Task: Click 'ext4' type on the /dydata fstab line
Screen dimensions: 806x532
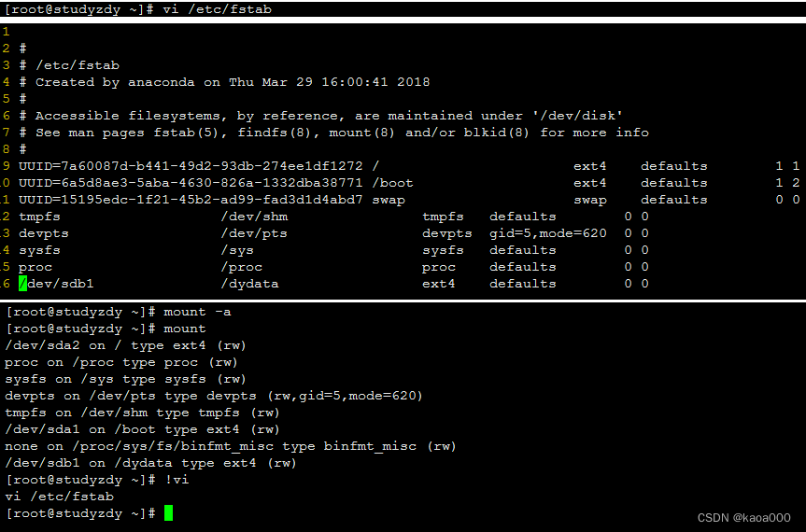Action: point(438,284)
